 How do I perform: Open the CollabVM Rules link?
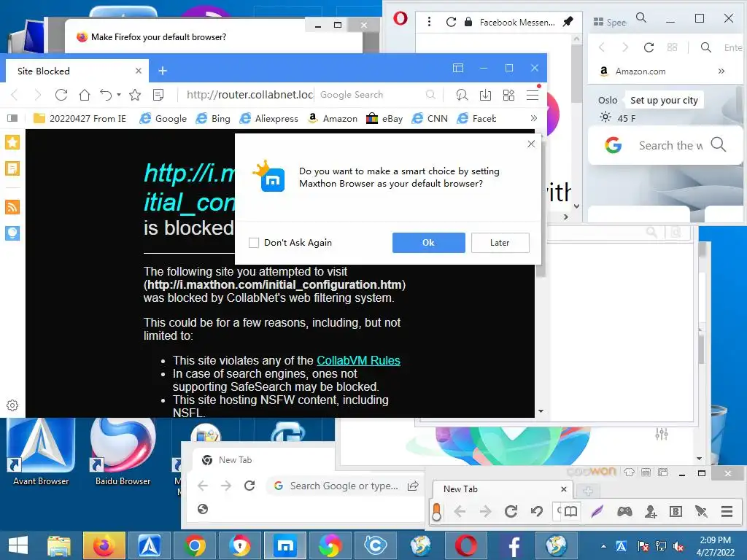[358, 360]
